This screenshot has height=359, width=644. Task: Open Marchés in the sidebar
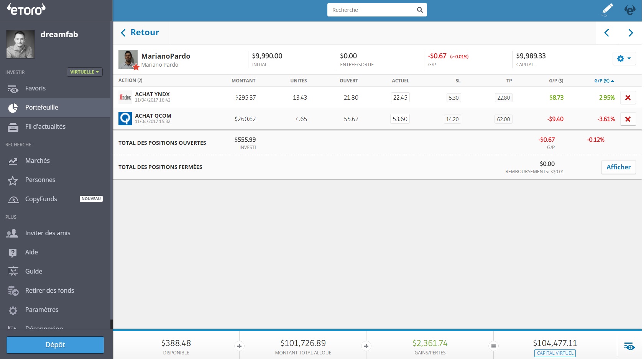click(38, 161)
